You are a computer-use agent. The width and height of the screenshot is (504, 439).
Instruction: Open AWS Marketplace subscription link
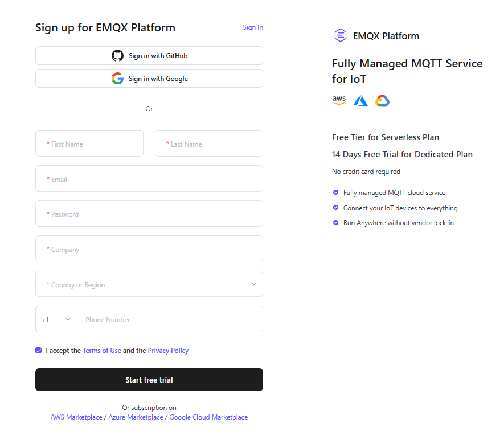pyautogui.click(x=76, y=417)
